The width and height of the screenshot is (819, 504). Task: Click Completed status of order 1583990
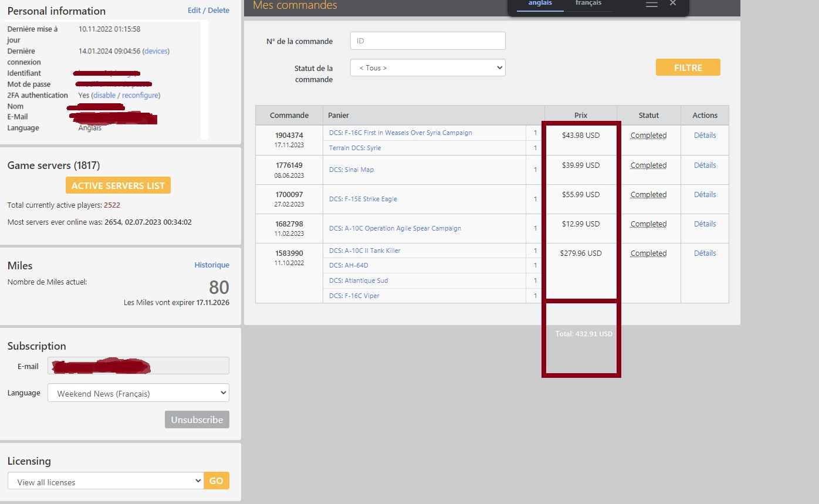tap(648, 253)
